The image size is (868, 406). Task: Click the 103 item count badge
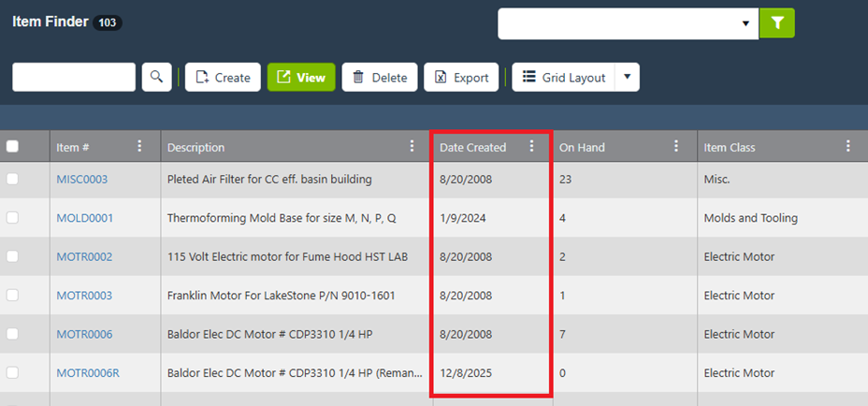[x=108, y=22]
